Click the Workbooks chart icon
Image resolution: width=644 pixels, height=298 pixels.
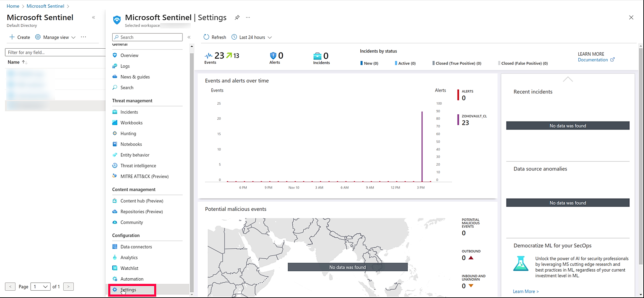click(x=115, y=123)
